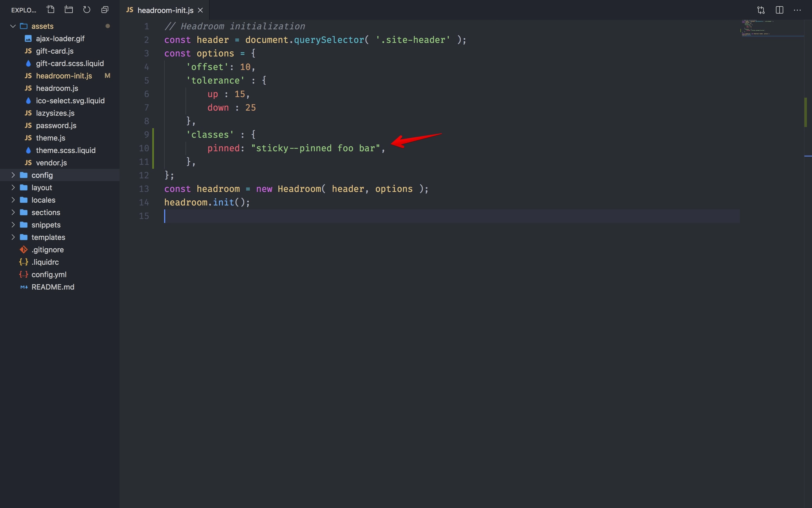
Task: Select headroom-init.js in the file tree
Action: click(x=60, y=76)
